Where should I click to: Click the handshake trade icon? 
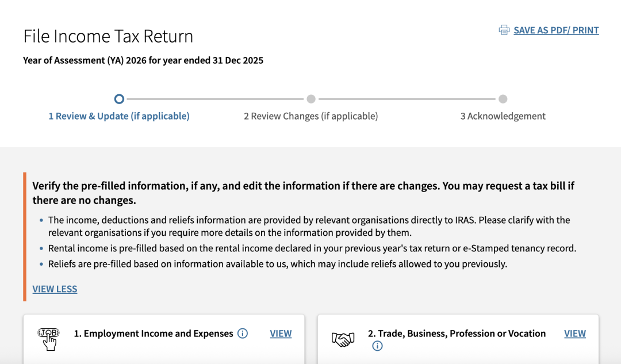coord(343,339)
